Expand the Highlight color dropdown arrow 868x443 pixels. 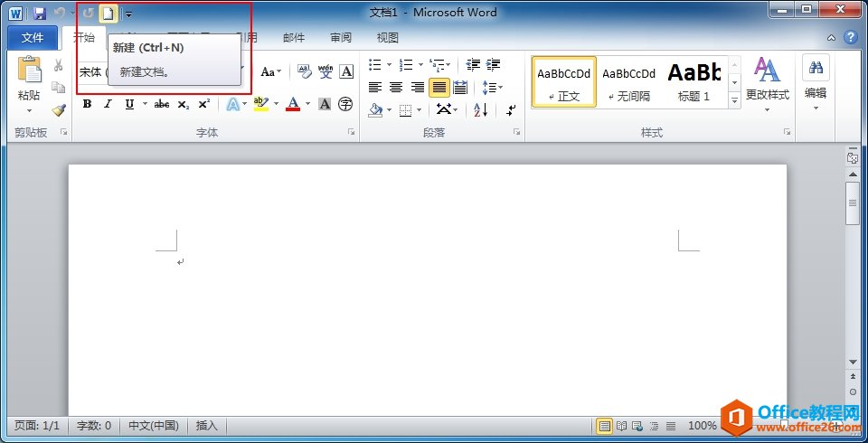pyautogui.click(x=277, y=104)
